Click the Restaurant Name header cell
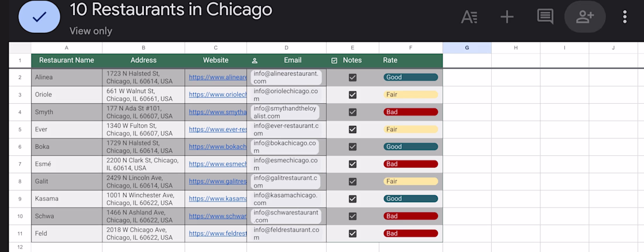Viewport: 644px width, 252px height. coord(67,60)
